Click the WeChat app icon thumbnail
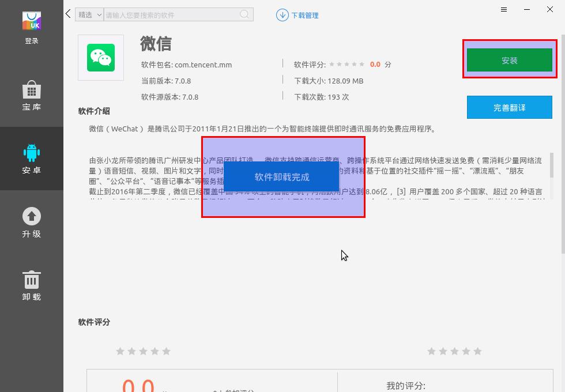Viewport: 565px width, 392px height. point(101,58)
